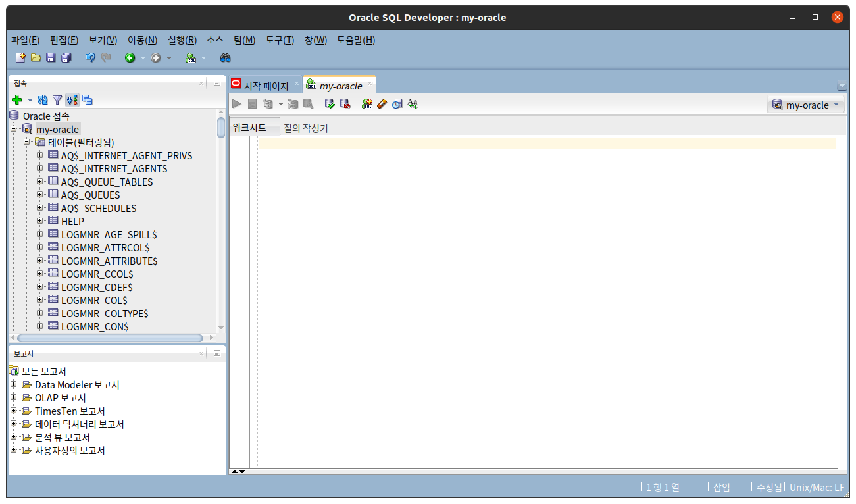Open the 실행(R) menu
The image size is (856, 504).
(182, 40)
